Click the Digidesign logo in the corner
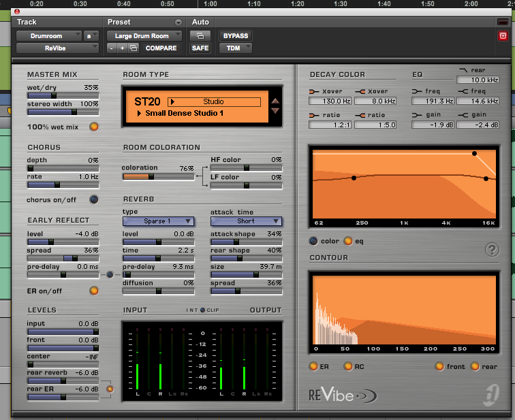The width and height of the screenshot is (515, 420). [x=491, y=395]
